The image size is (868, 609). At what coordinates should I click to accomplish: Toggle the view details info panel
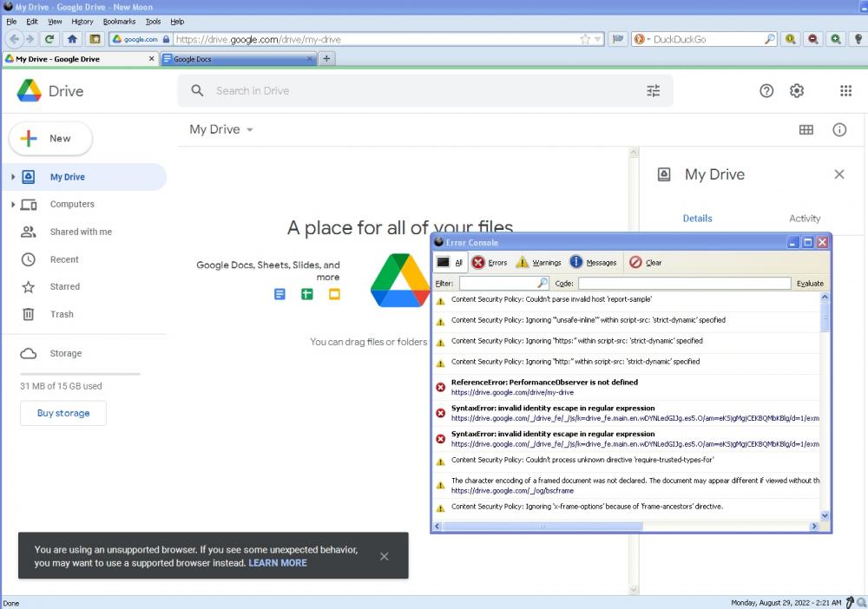(839, 130)
